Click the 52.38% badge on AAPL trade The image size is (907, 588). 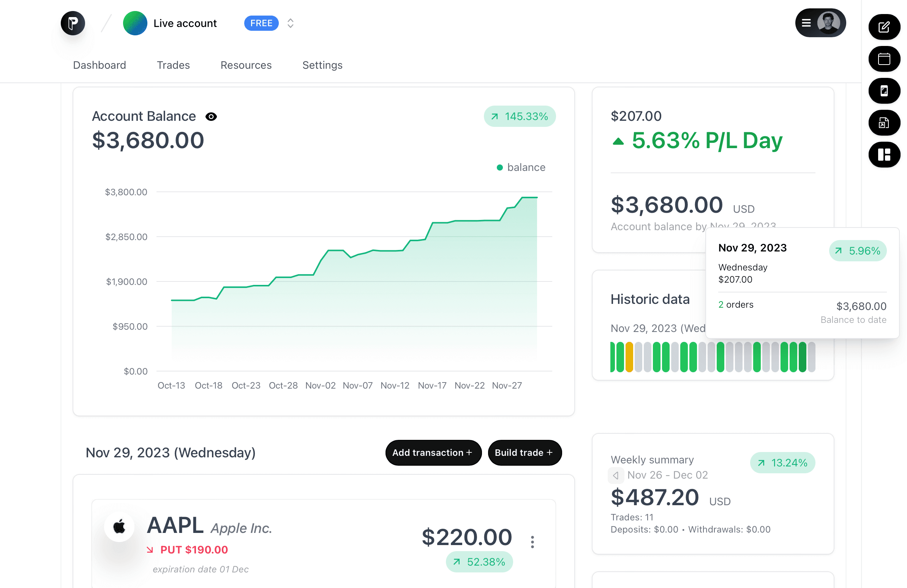(479, 562)
